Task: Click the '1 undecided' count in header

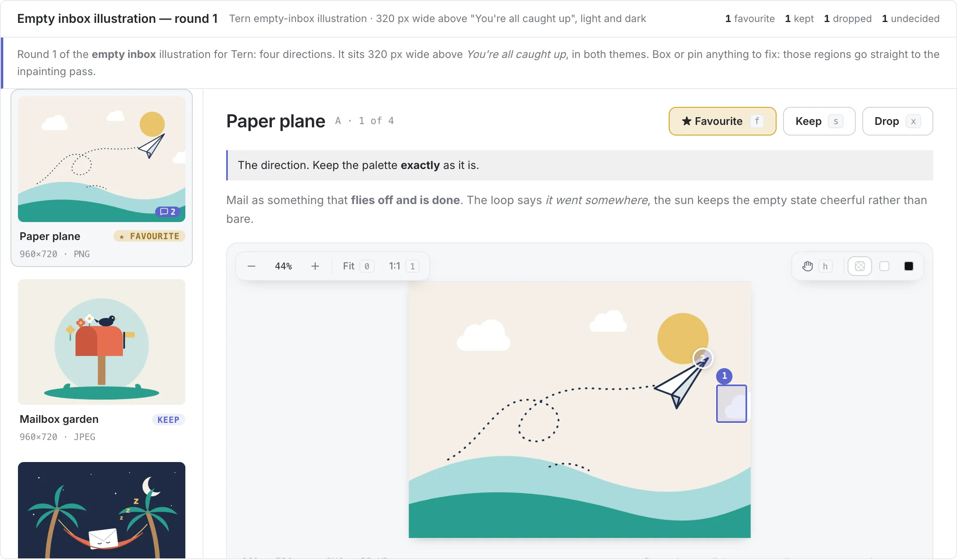Action: tap(911, 19)
